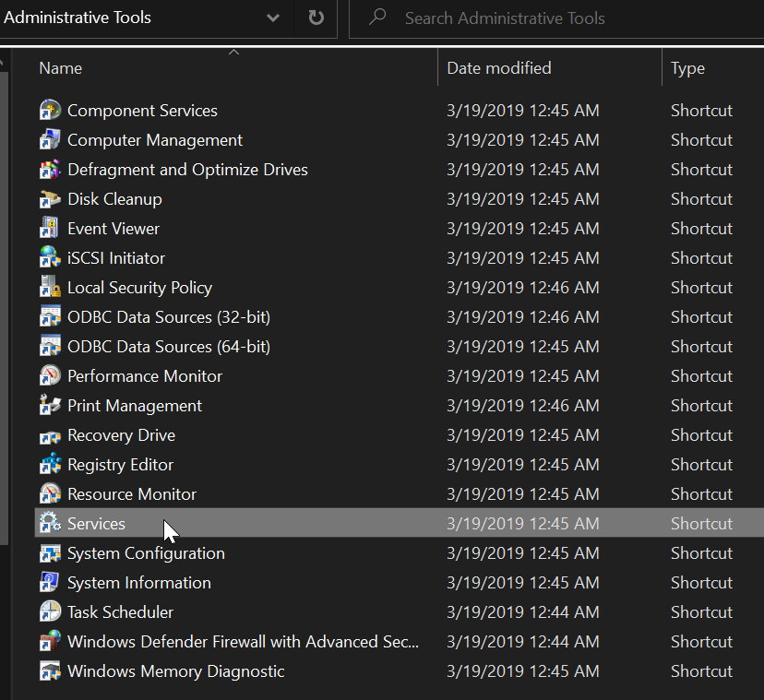Click the date modified of Local Security Policy
Screen dimensions: 764x700
(523, 288)
